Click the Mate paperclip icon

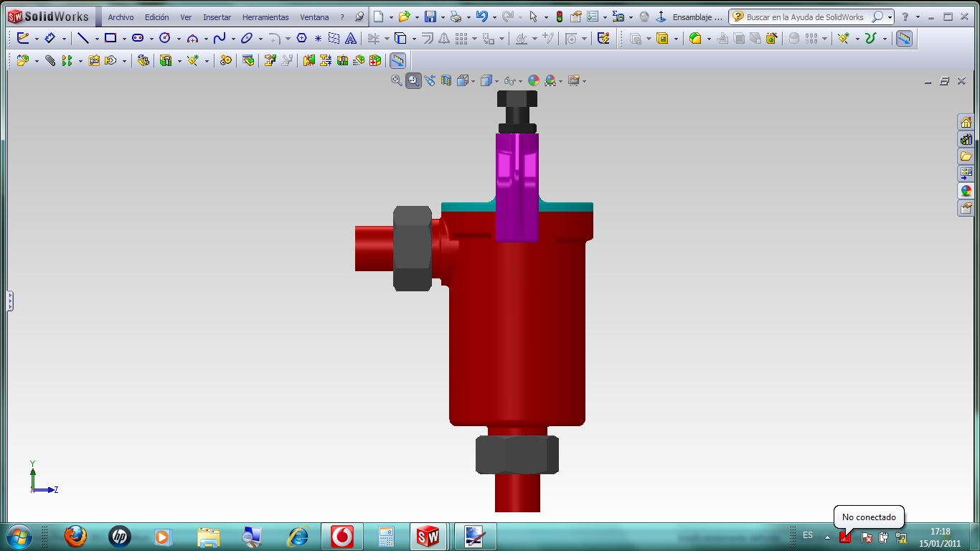pos(50,61)
